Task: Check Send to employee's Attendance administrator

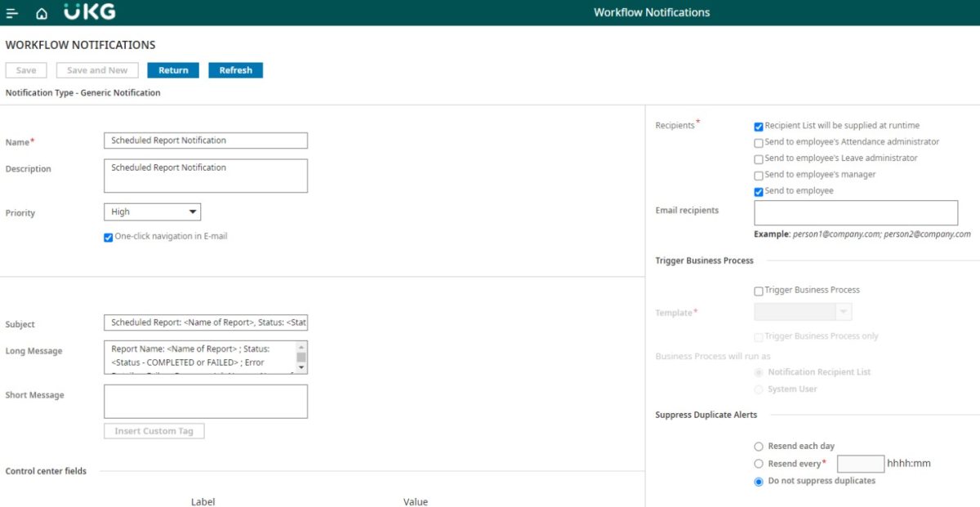Action: (x=758, y=142)
